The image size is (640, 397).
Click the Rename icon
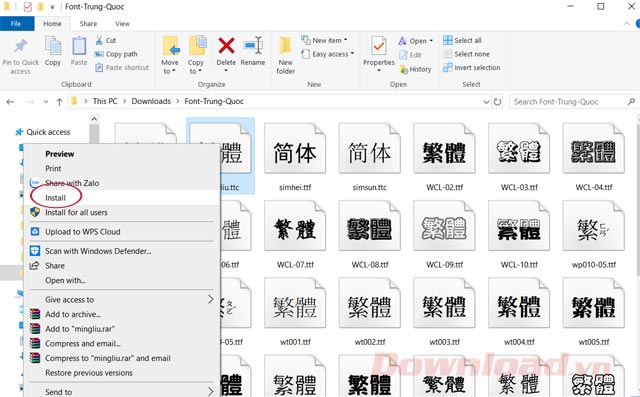point(253,45)
